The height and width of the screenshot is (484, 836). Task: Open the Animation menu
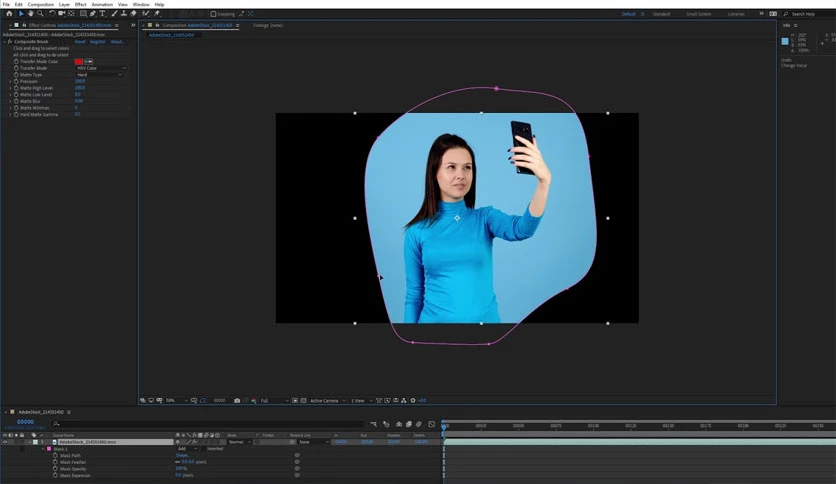pyautogui.click(x=102, y=4)
